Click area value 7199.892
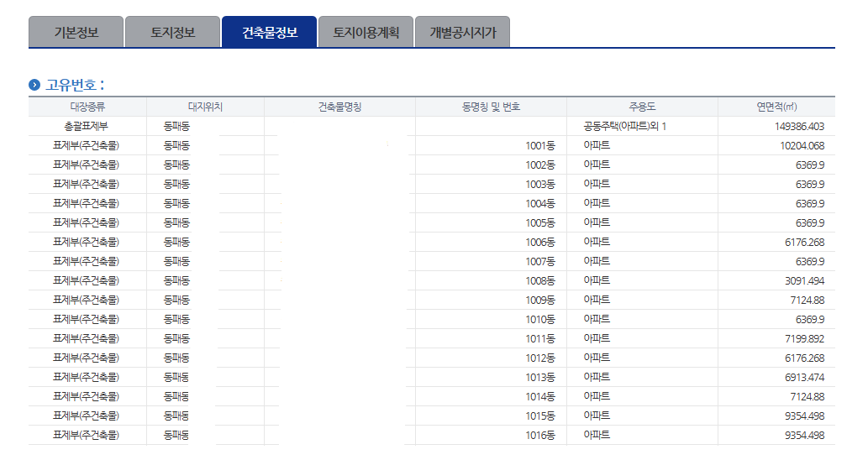Screen dimensions: 868x460 804,338
